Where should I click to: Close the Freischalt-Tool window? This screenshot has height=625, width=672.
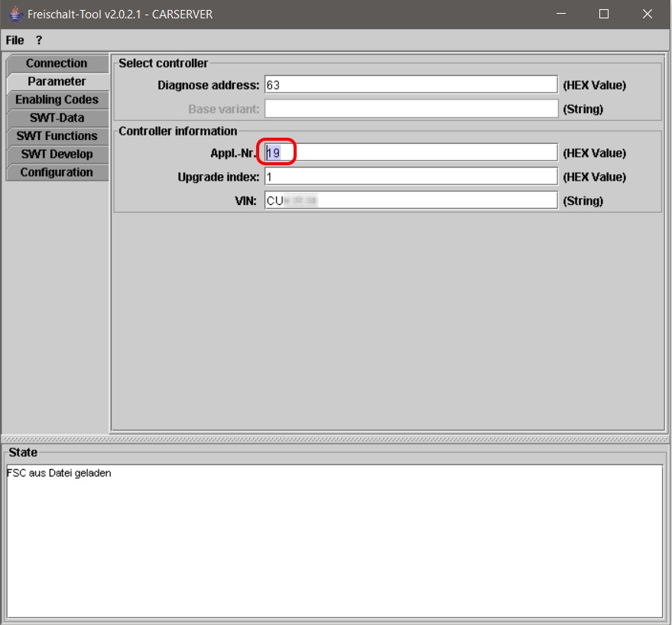pyautogui.click(x=647, y=14)
